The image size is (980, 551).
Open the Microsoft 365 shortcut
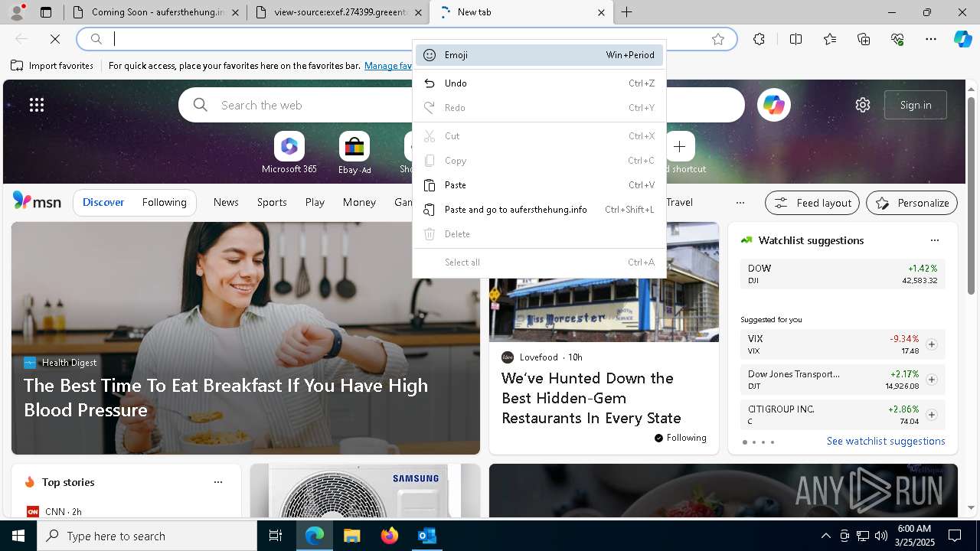click(x=289, y=153)
